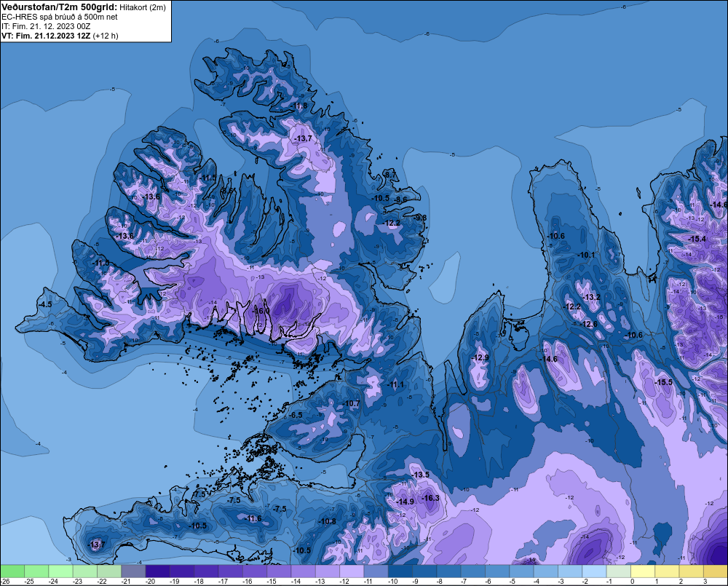Viewport: 728px width, 586px height.
Task: Pick the legend swatch labeled 2
Action: click(692, 571)
